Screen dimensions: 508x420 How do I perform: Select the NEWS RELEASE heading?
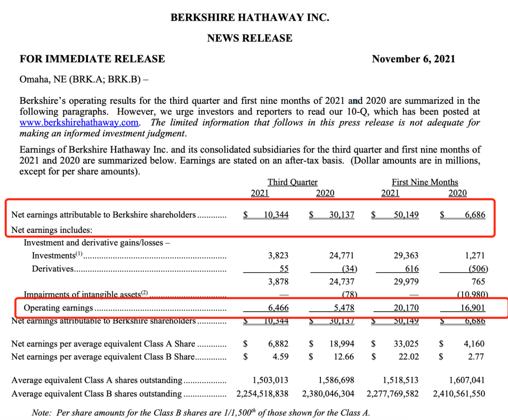pos(249,38)
